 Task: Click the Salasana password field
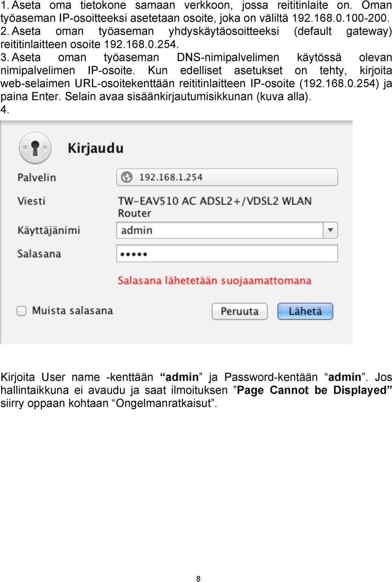coord(227,254)
